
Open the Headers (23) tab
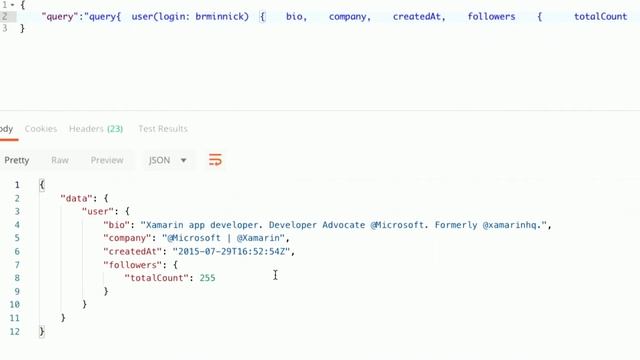pos(96,129)
